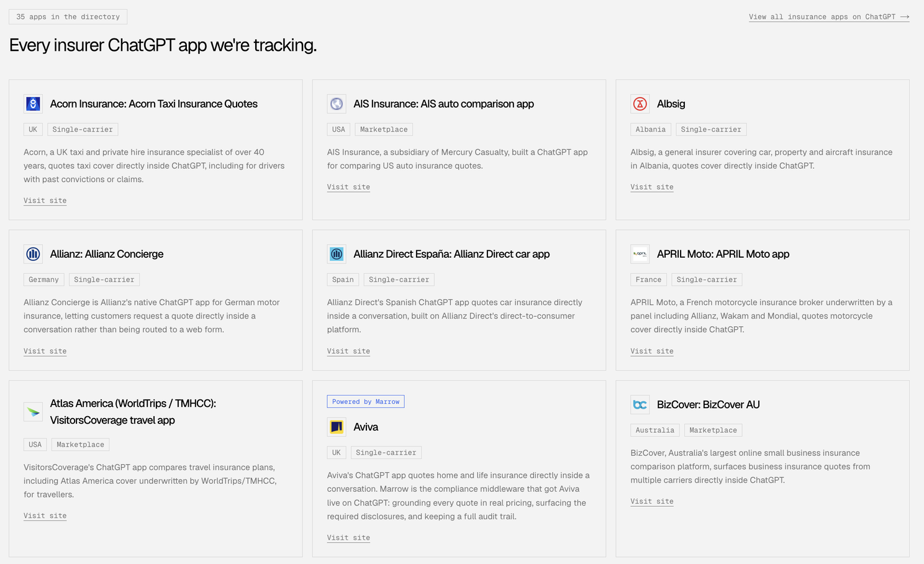Click the Allianz Concierge German motor description
Screen dimensions: 924x564
coord(152,316)
